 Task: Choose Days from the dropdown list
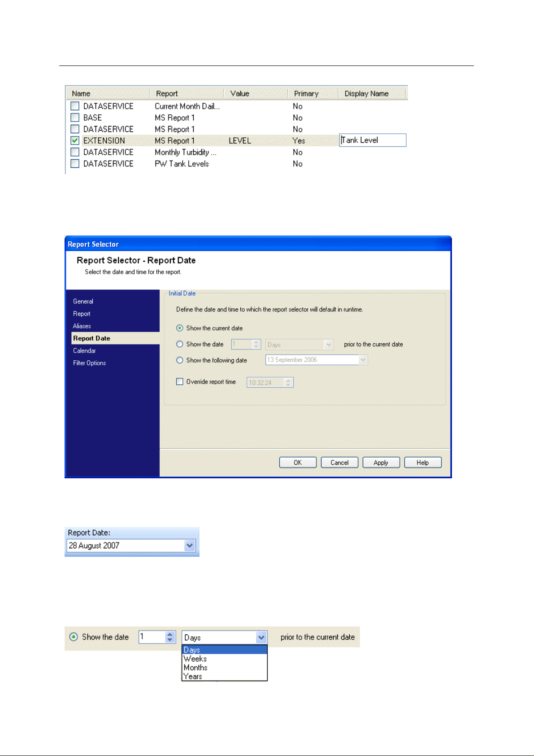pos(225,650)
